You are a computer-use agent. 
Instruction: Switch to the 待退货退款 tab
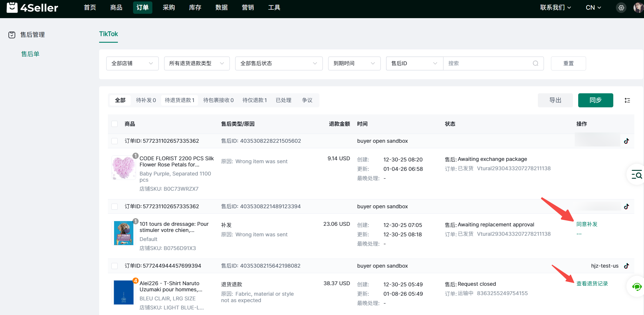click(x=179, y=100)
